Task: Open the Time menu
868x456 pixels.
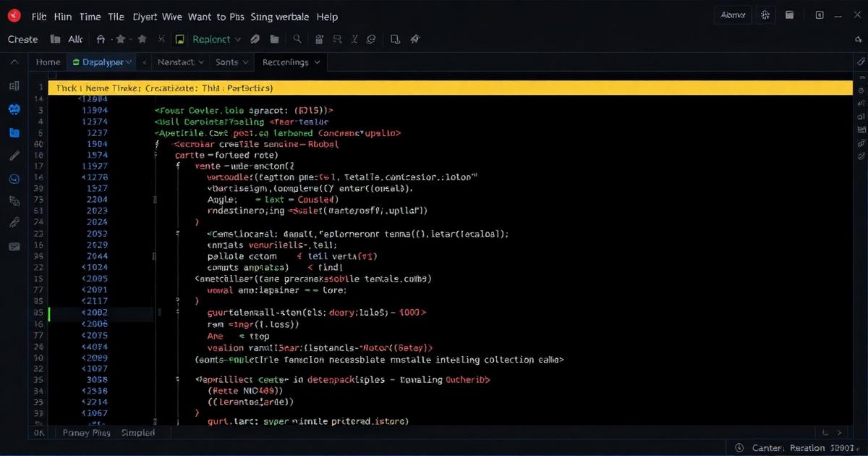Action: (x=90, y=16)
